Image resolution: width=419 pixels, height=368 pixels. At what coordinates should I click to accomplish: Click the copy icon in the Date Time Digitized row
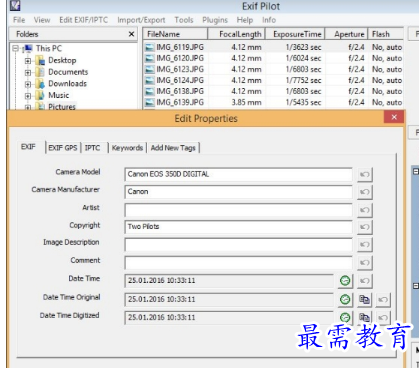pyautogui.click(x=364, y=317)
